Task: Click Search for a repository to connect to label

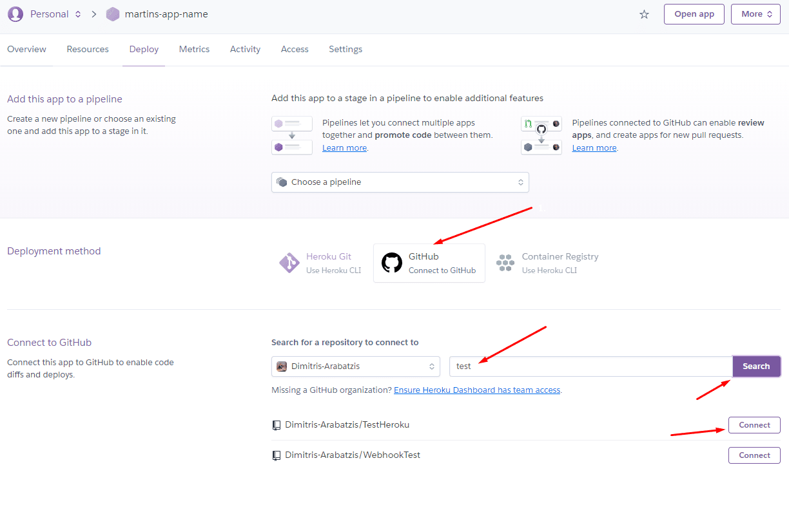Action: [345, 343]
